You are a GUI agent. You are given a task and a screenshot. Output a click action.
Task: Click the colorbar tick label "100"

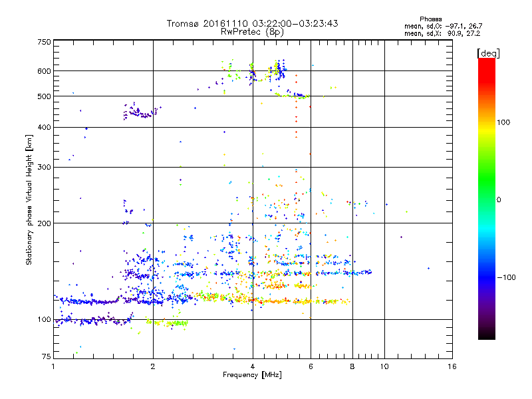point(503,122)
